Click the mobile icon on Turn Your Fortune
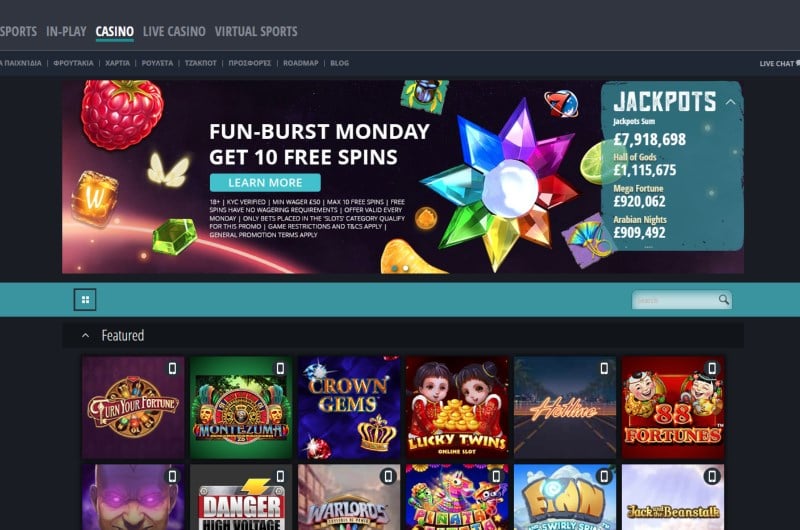 point(172,368)
